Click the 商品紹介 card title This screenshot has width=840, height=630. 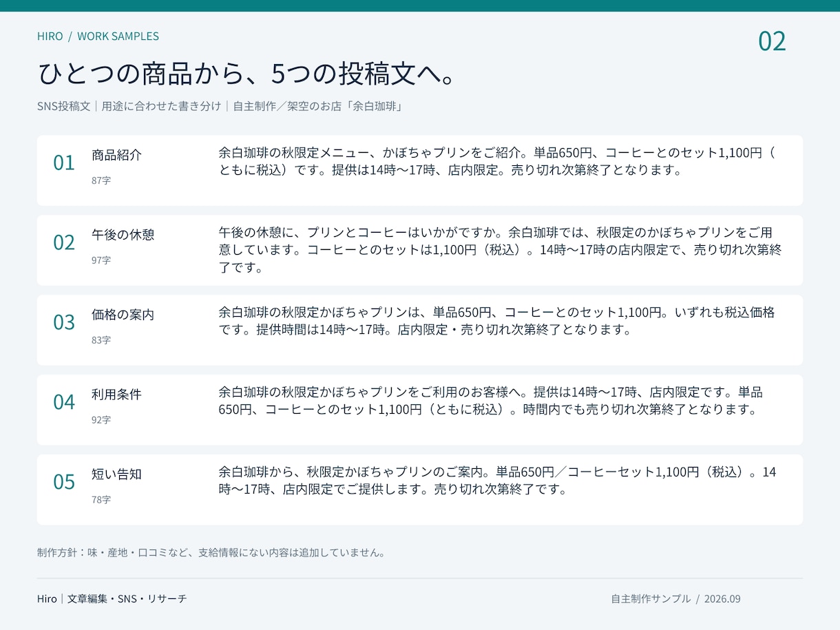[116, 156]
